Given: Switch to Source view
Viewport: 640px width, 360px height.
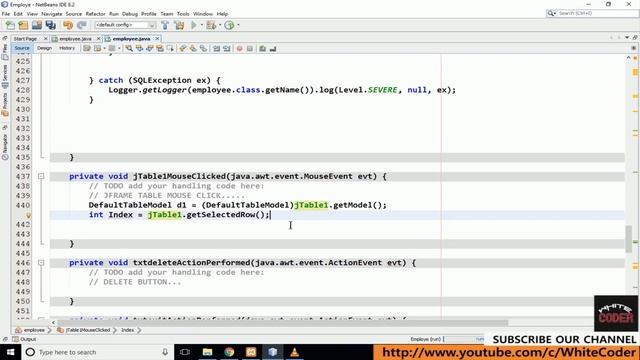Looking at the screenshot, I should click(x=22, y=48).
